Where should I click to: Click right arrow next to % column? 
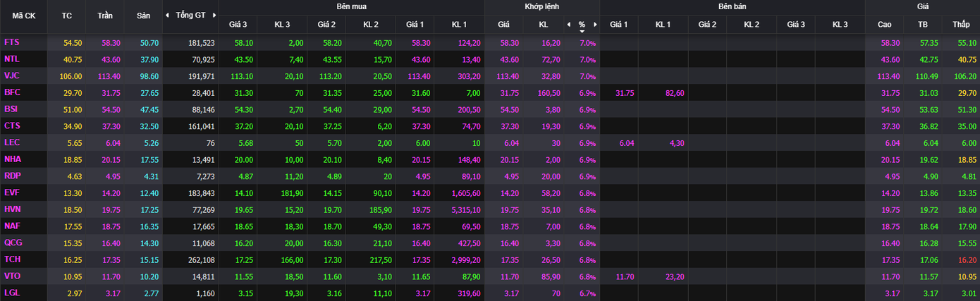(x=594, y=25)
